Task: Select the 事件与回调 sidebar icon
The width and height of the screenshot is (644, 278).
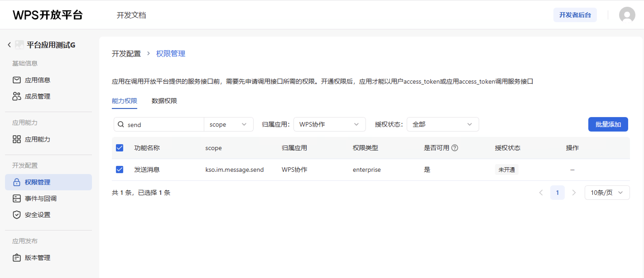Action: [x=17, y=198]
